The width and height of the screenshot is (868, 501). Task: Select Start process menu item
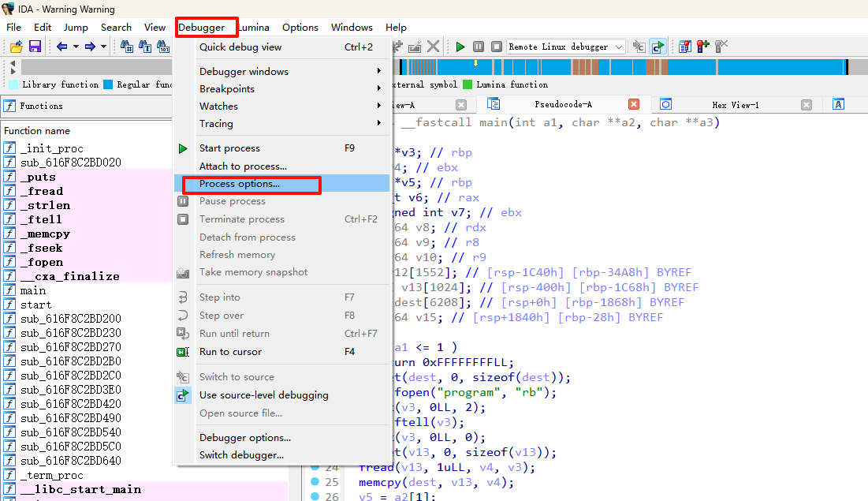282,148
